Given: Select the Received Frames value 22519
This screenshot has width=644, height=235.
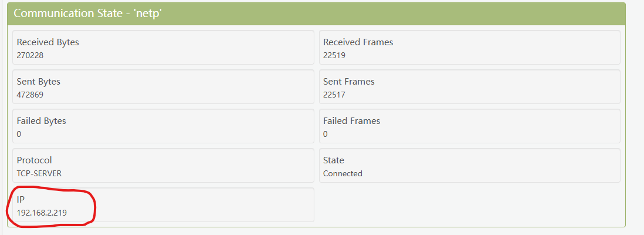Looking at the screenshot, I should point(335,56).
